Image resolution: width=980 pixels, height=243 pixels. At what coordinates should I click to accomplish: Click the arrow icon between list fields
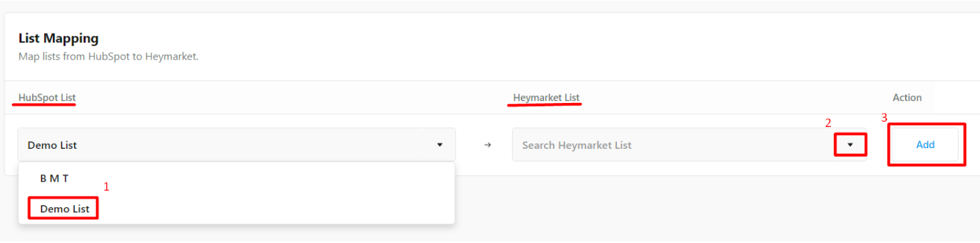[x=487, y=145]
